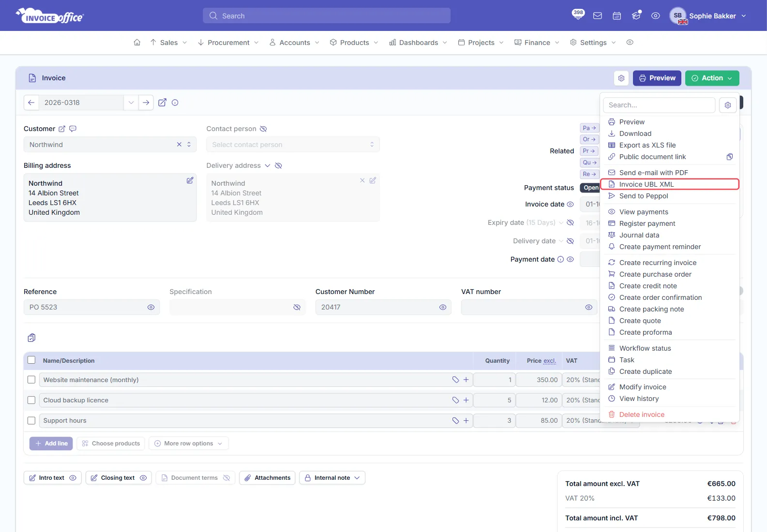Open the Internal note dropdown
The width and height of the screenshot is (767, 532).
pos(332,478)
